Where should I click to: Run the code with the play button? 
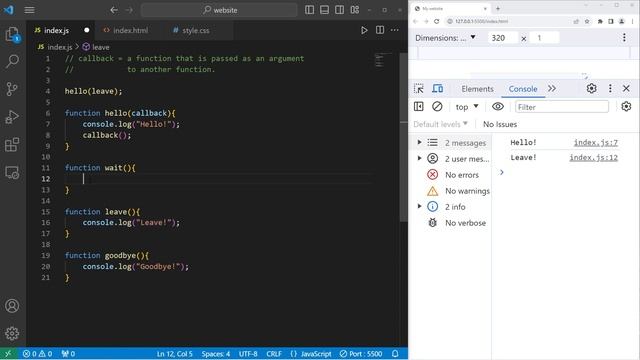(364, 30)
